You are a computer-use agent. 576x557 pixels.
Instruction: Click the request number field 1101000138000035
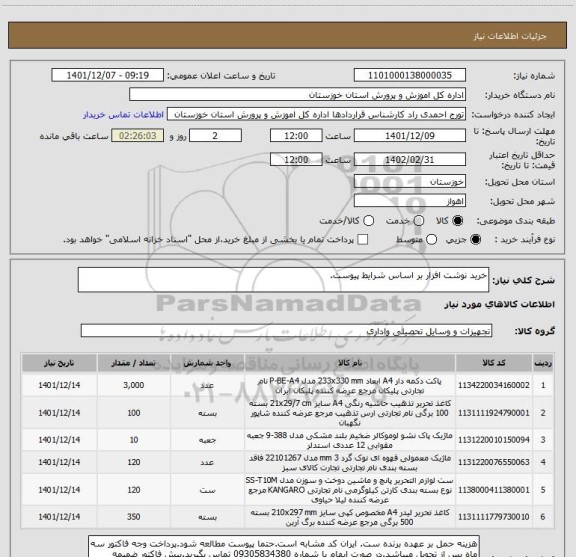point(410,75)
